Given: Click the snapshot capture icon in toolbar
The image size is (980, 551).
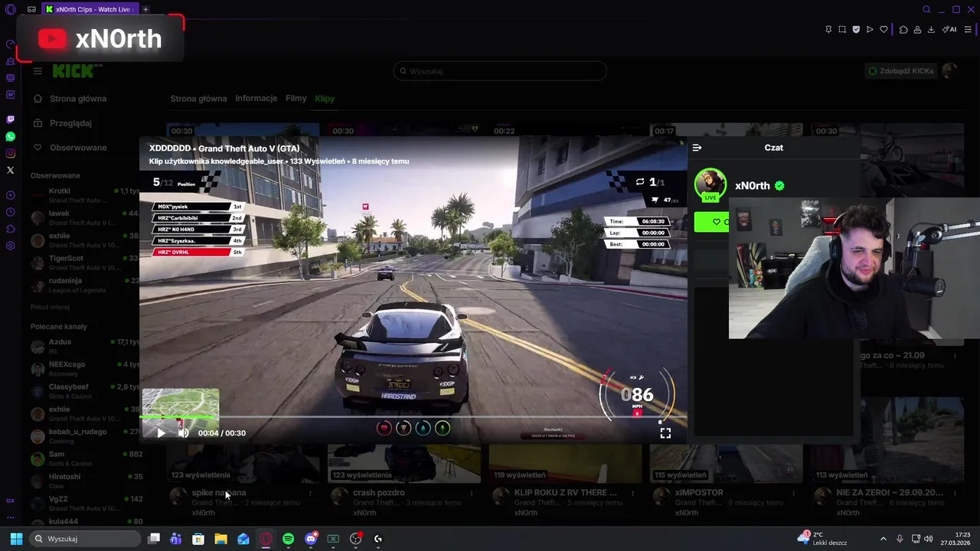Looking at the screenshot, I should 842,29.
